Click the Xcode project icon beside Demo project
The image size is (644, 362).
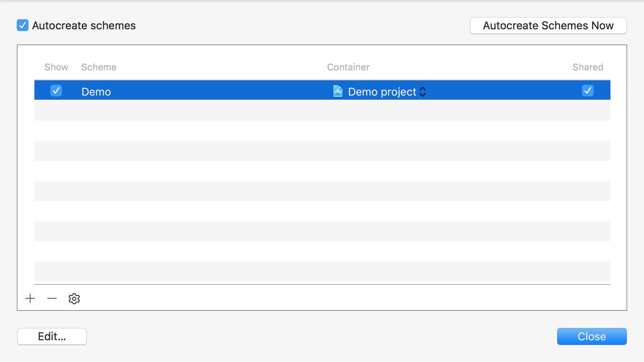(x=338, y=91)
